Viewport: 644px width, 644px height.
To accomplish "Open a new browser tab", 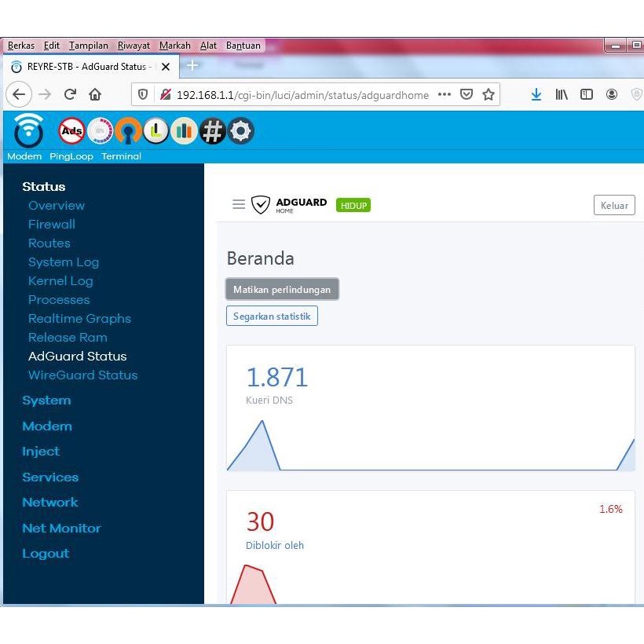I will click(x=192, y=65).
